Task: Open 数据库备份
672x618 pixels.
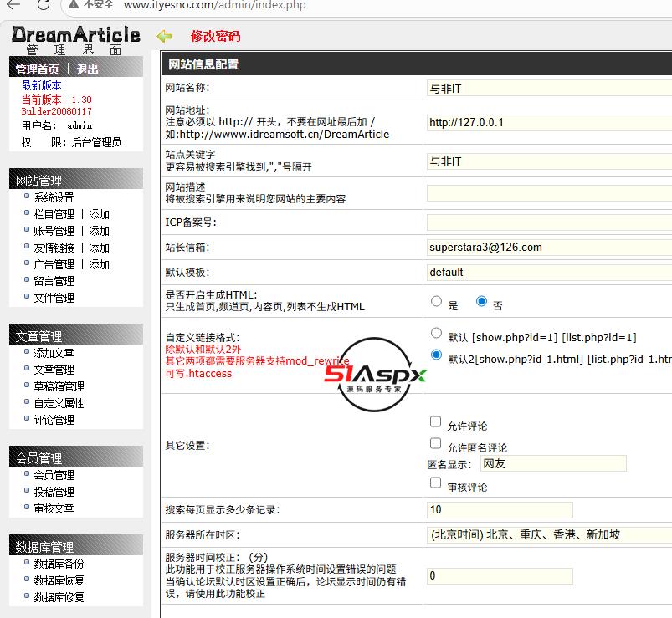Action: (x=59, y=564)
